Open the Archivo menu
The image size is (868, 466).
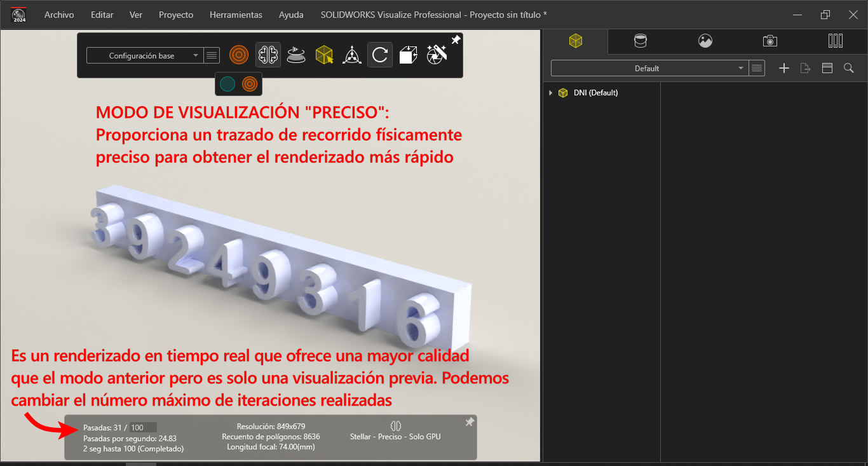pyautogui.click(x=59, y=15)
